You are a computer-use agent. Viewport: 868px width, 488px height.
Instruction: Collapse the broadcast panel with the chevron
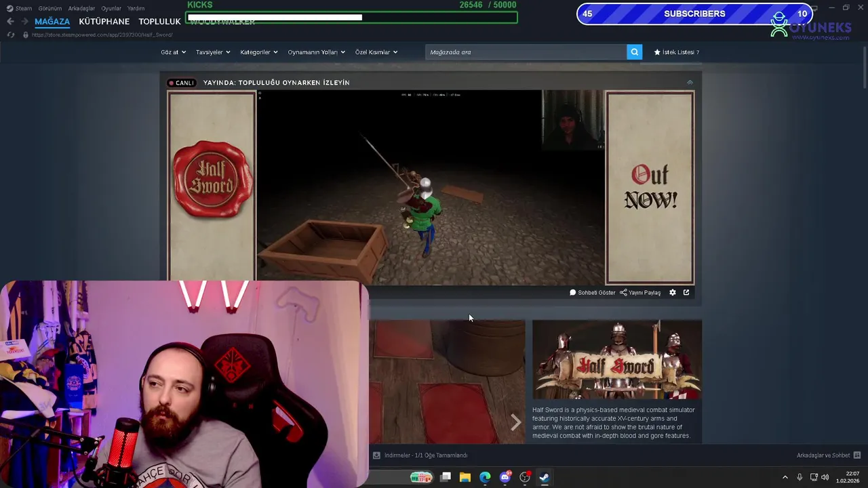coord(690,83)
